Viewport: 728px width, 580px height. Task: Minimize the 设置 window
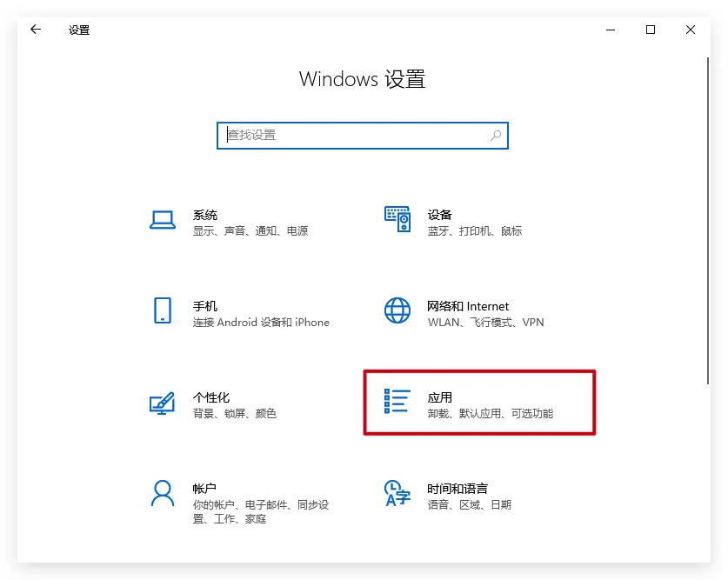tap(610, 30)
